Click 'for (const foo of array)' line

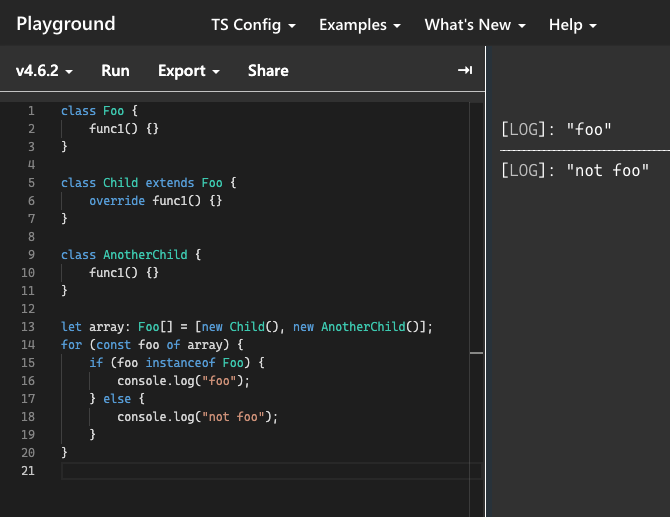[x=152, y=345]
